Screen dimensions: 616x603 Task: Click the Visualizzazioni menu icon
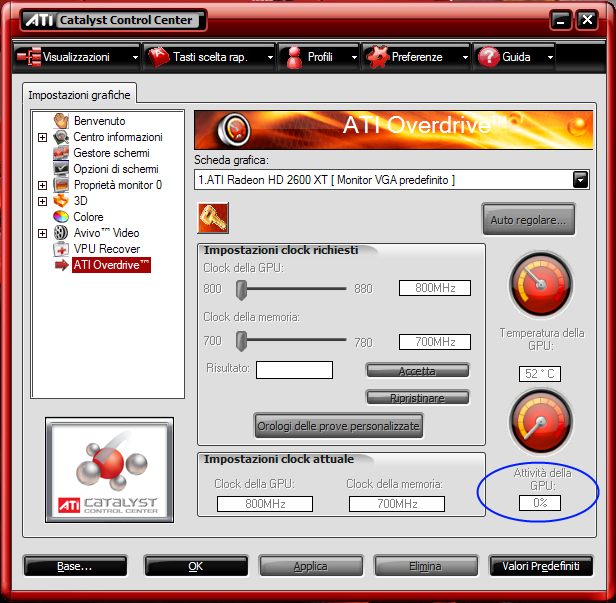tap(29, 57)
